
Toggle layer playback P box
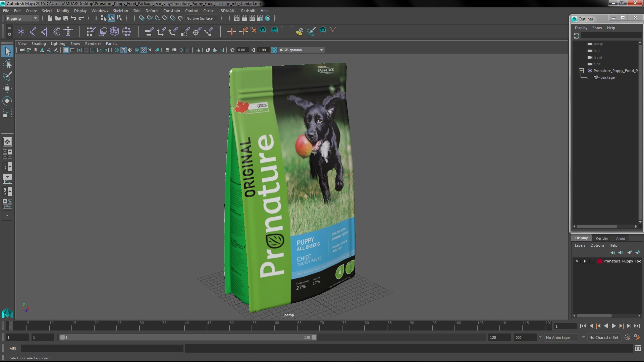(585, 261)
